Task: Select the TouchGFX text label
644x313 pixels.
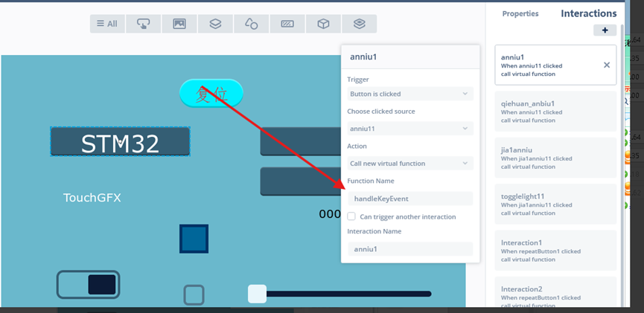Action: click(x=92, y=198)
